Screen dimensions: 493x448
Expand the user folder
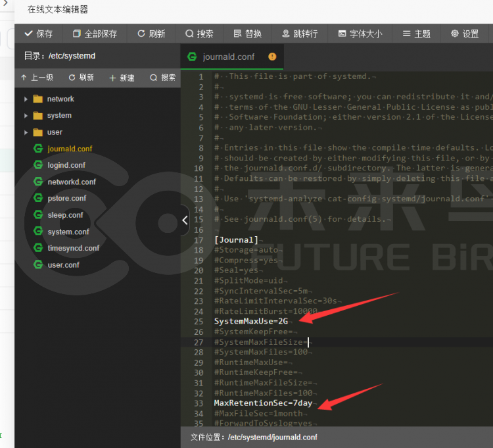coord(26,132)
